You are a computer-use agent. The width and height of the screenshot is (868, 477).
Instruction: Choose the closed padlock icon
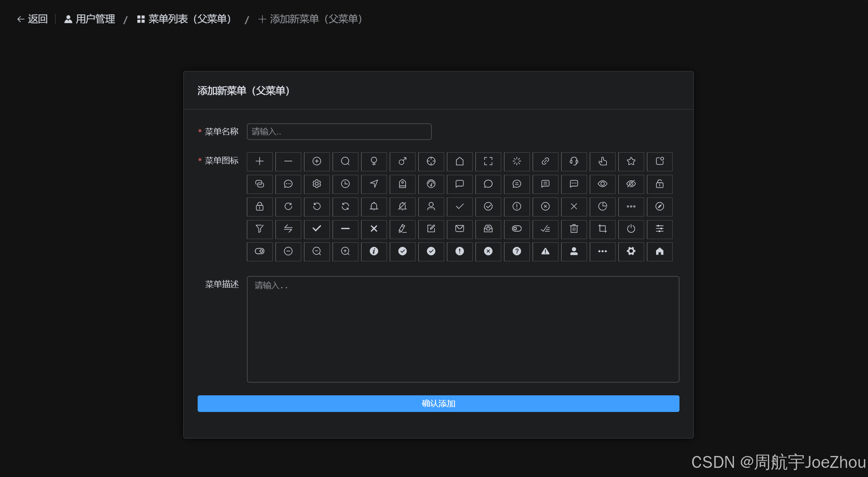tap(260, 207)
